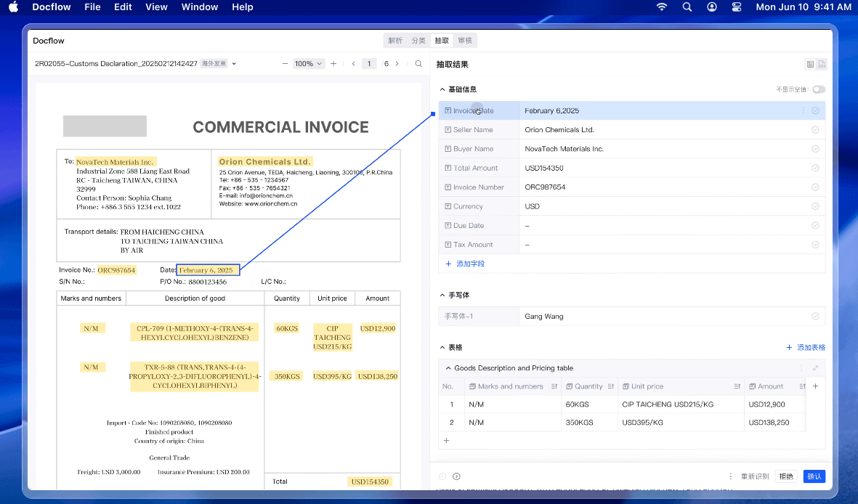This screenshot has width=858, height=504.
Task: Click the page number input field
Action: (x=369, y=64)
